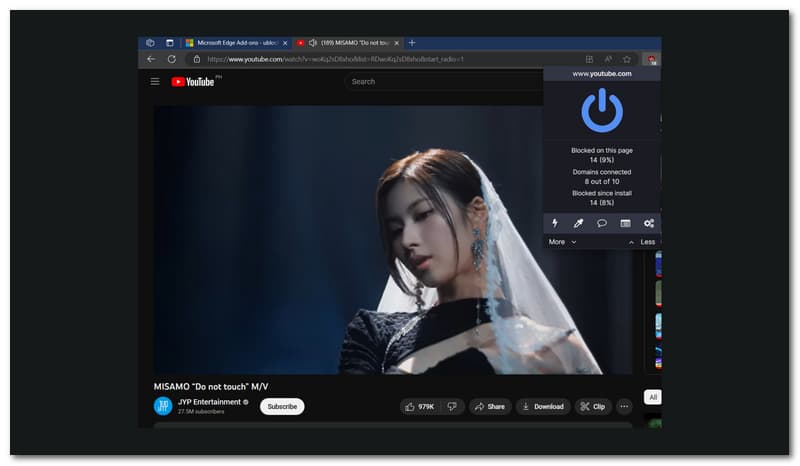The width and height of the screenshot is (800, 466).
Task: Create a Clip of the video
Action: (x=593, y=407)
